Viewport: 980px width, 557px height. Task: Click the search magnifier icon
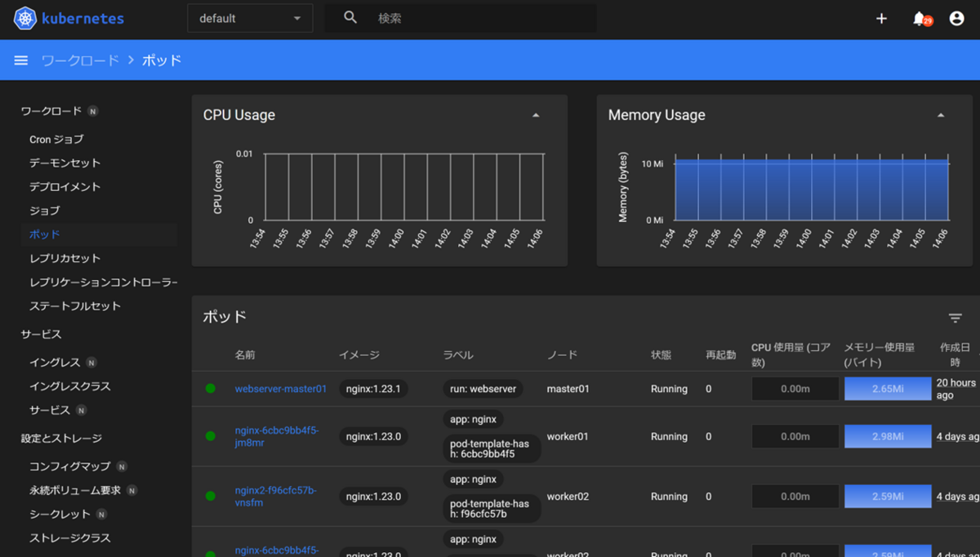click(x=350, y=17)
